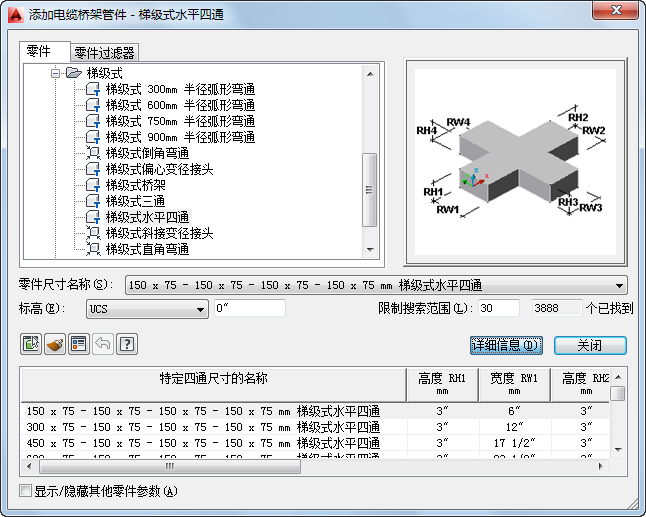Screen dimensions: 646x517
Task: Collapse the 梯级式 folder node
Action: (55, 73)
